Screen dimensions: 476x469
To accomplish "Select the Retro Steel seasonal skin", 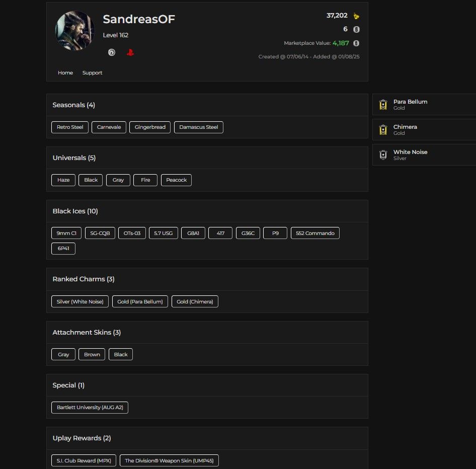I will pos(70,127).
